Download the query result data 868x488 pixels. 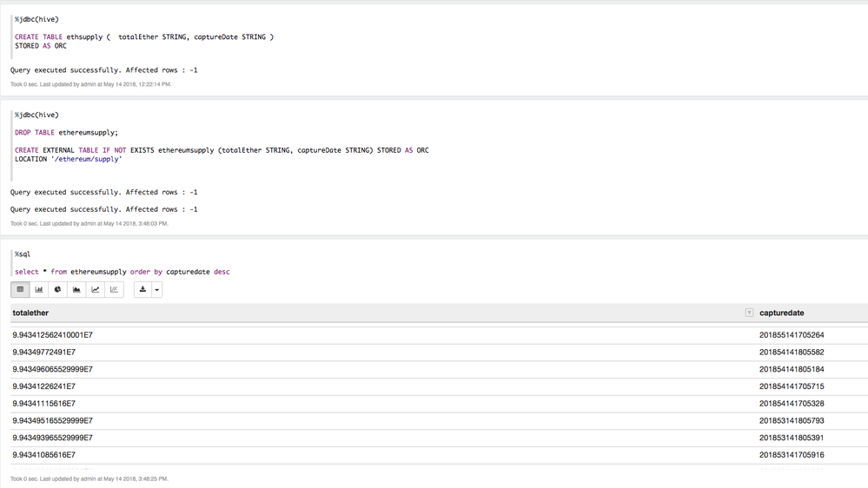(x=142, y=289)
